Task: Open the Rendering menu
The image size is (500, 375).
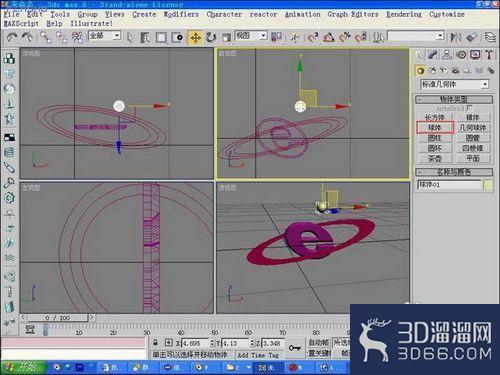Action: 404,14
